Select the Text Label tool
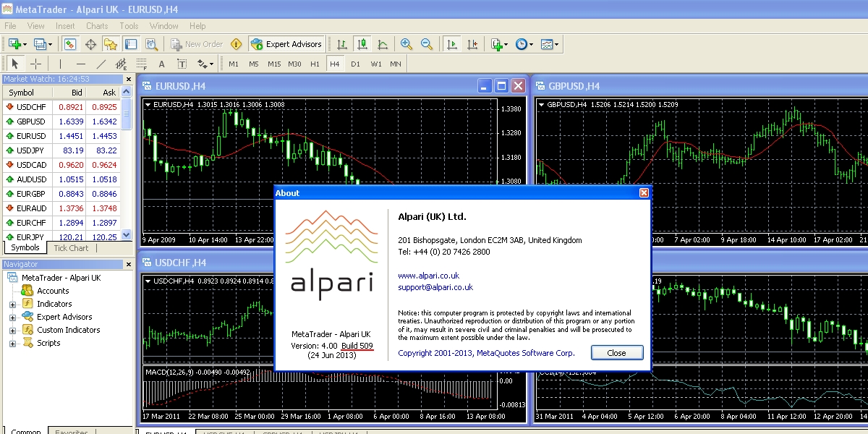The width and height of the screenshot is (868, 434). (182, 64)
